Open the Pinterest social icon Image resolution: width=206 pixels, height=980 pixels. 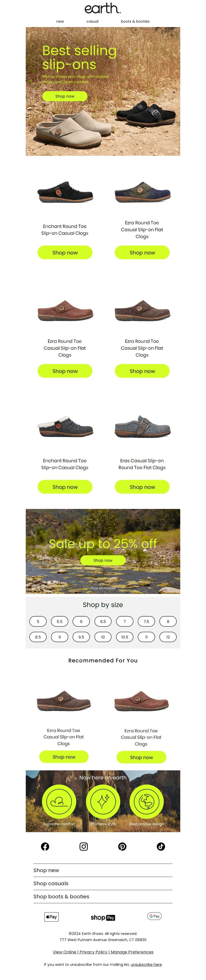coord(122,846)
